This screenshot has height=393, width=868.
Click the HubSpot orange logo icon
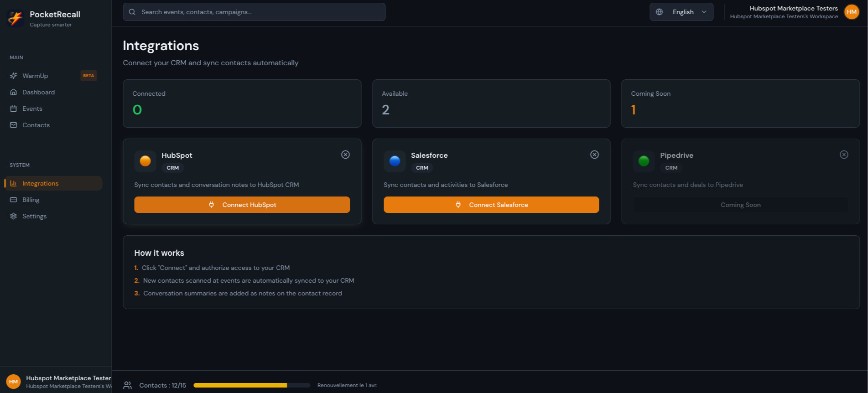click(x=146, y=161)
